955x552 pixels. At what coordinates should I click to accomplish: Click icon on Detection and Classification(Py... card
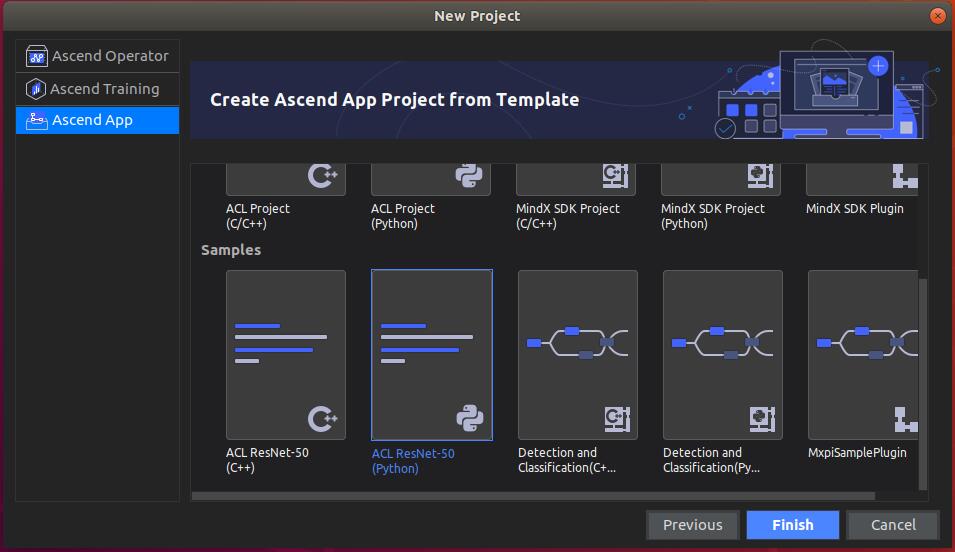click(762, 419)
